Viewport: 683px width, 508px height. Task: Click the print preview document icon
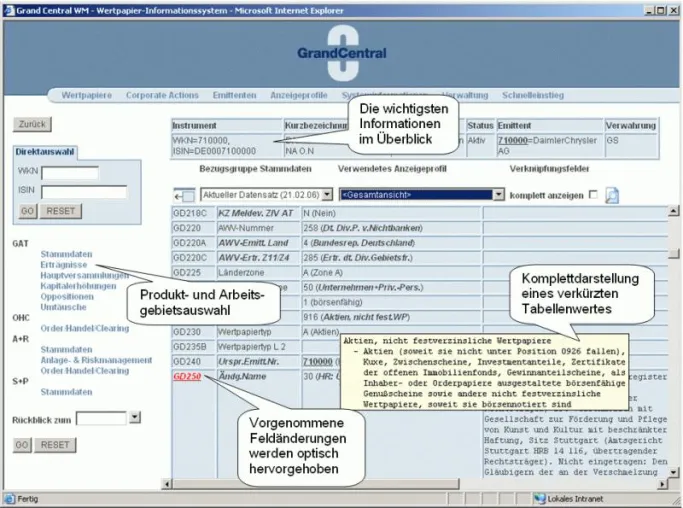click(612, 195)
